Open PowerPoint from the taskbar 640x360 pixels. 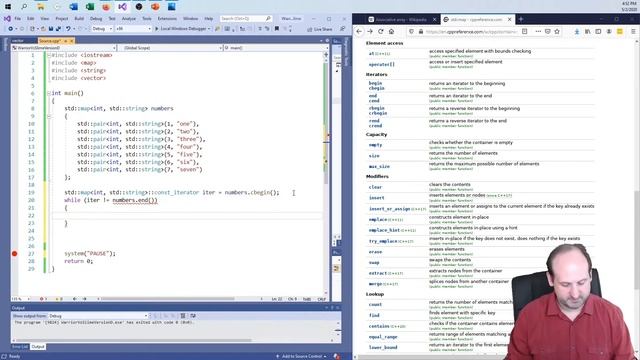click(x=155, y=7)
